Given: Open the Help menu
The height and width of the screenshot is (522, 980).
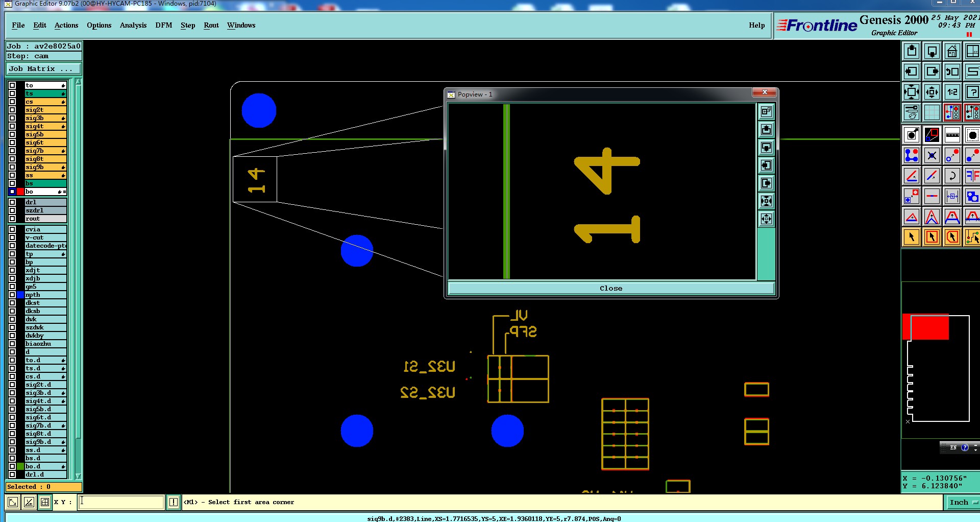Looking at the screenshot, I should (x=757, y=25).
